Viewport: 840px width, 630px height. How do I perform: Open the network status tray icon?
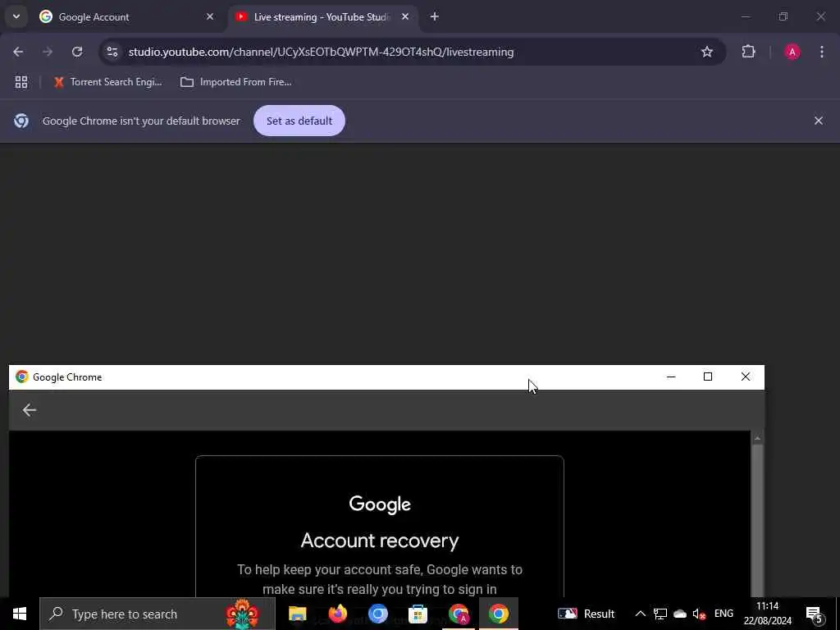(x=660, y=614)
